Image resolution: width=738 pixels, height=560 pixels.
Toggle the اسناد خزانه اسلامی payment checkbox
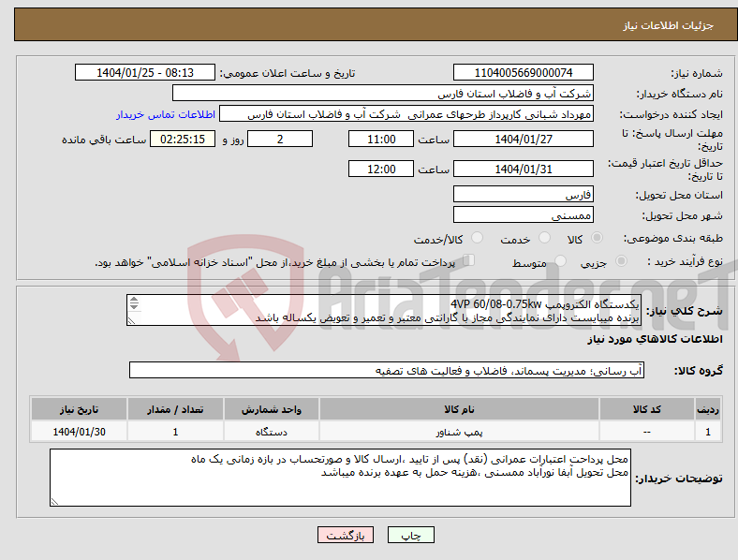[469, 260]
